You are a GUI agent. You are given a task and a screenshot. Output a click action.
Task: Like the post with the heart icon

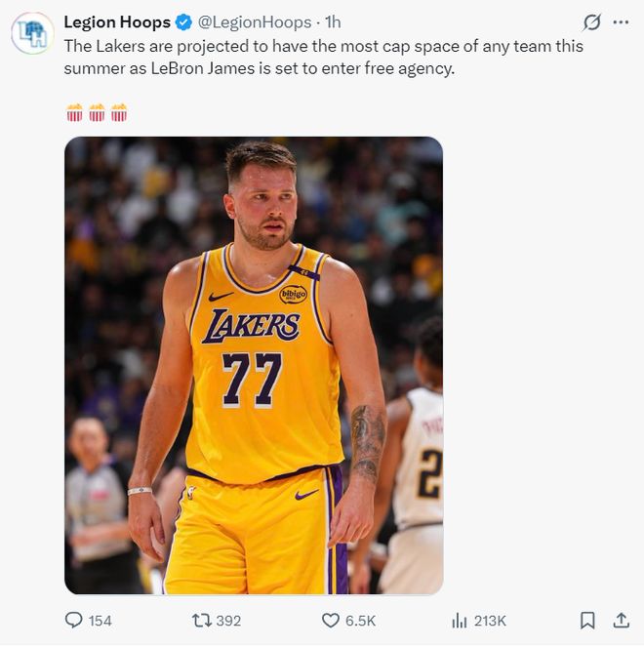click(x=330, y=621)
